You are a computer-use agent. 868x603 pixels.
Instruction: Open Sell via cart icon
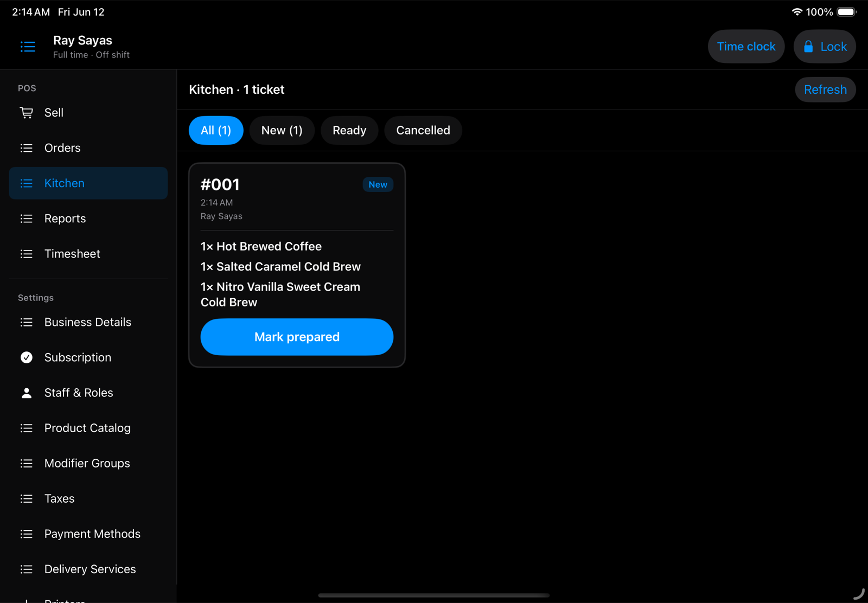(x=26, y=113)
